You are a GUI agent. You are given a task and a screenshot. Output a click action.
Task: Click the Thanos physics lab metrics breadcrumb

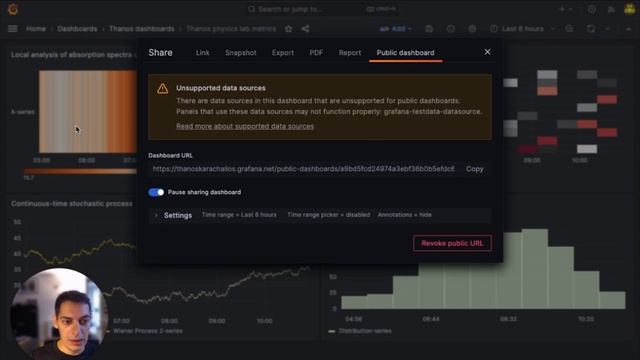coord(231,29)
